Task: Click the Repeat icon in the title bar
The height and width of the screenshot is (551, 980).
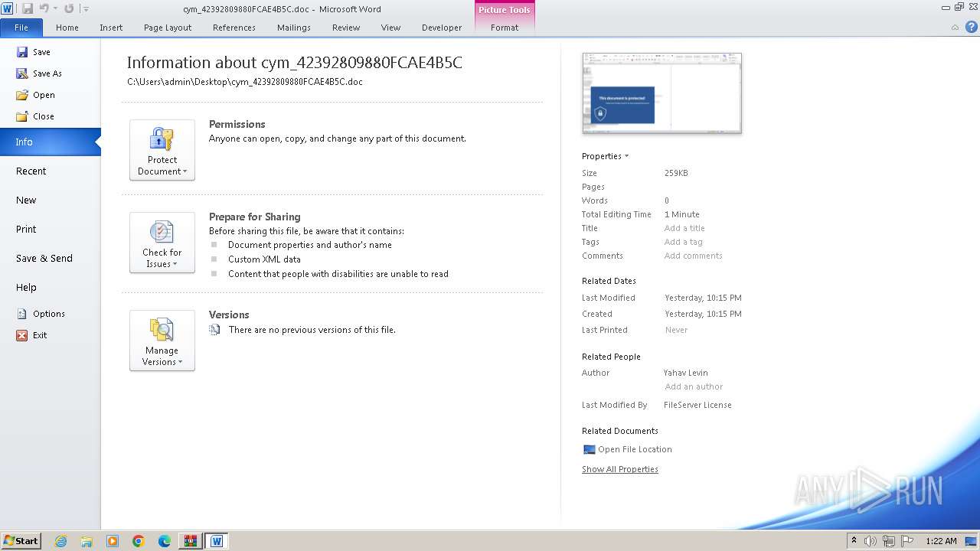Action: (x=69, y=8)
